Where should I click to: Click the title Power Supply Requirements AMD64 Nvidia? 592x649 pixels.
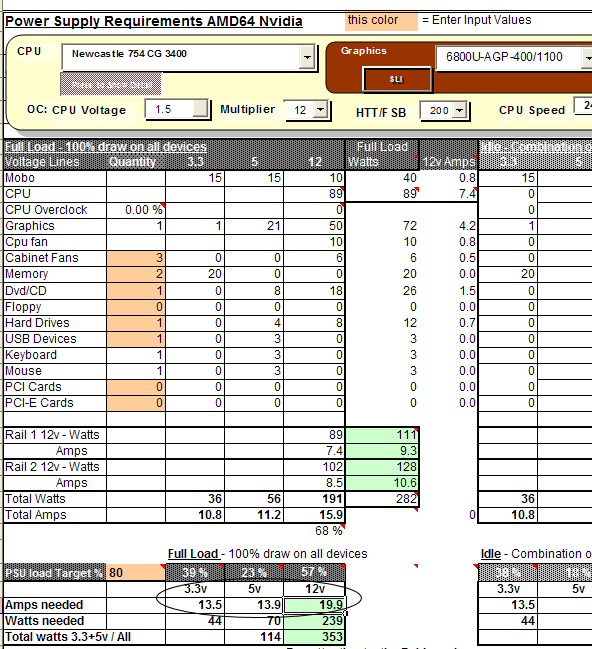154,21
